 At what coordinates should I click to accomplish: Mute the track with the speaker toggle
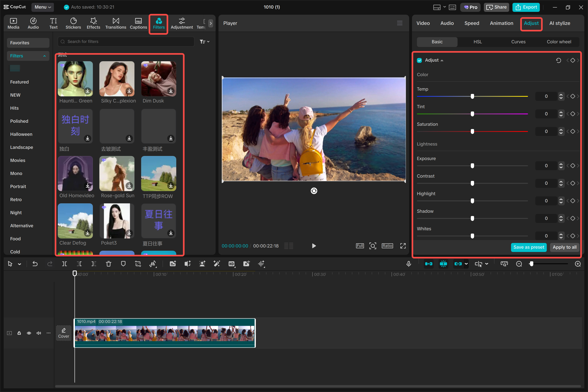tap(39, 333)
